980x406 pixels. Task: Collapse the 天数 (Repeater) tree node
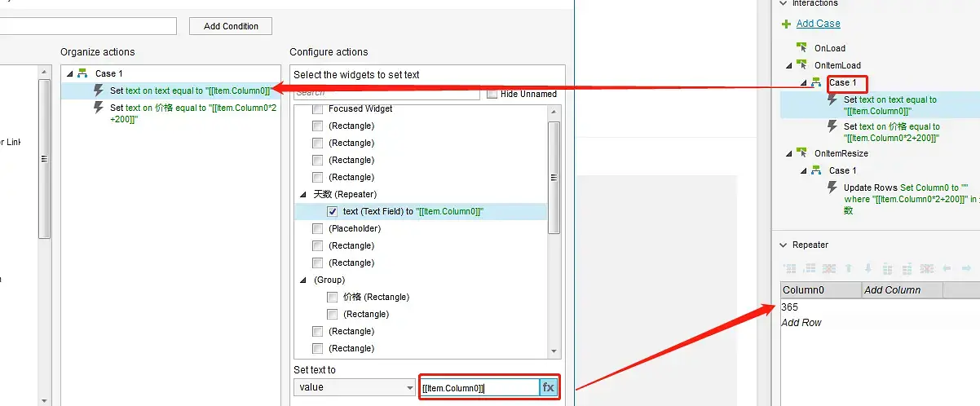coord(303,195)
